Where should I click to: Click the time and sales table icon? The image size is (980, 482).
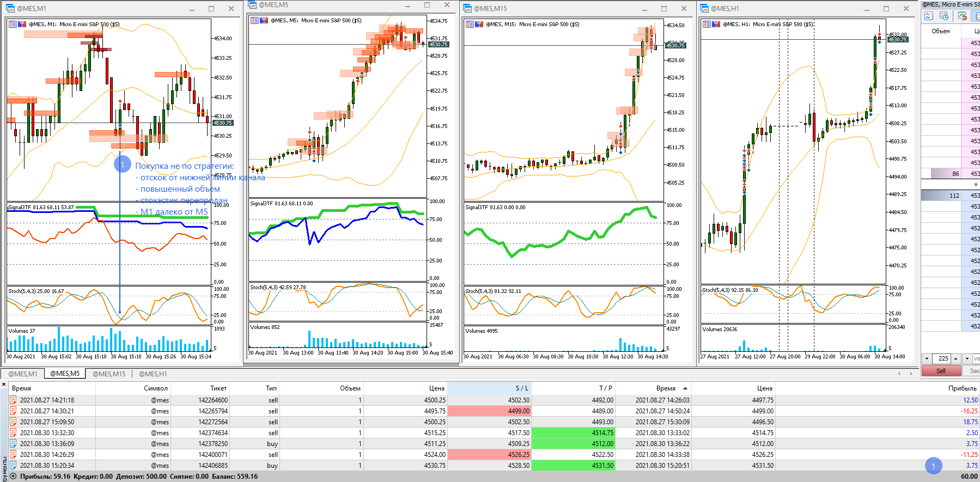point(944,16)
